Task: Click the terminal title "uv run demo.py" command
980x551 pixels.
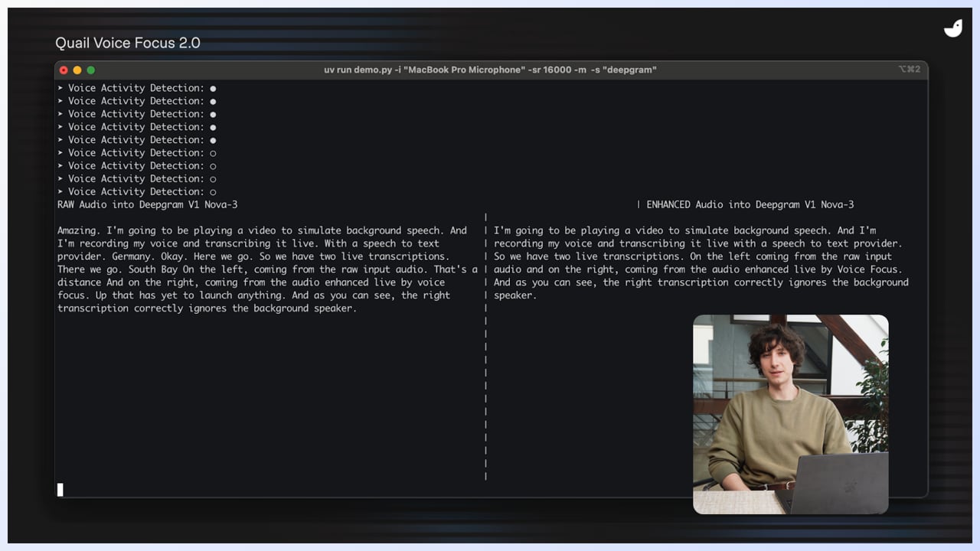Action: point(490,70)
